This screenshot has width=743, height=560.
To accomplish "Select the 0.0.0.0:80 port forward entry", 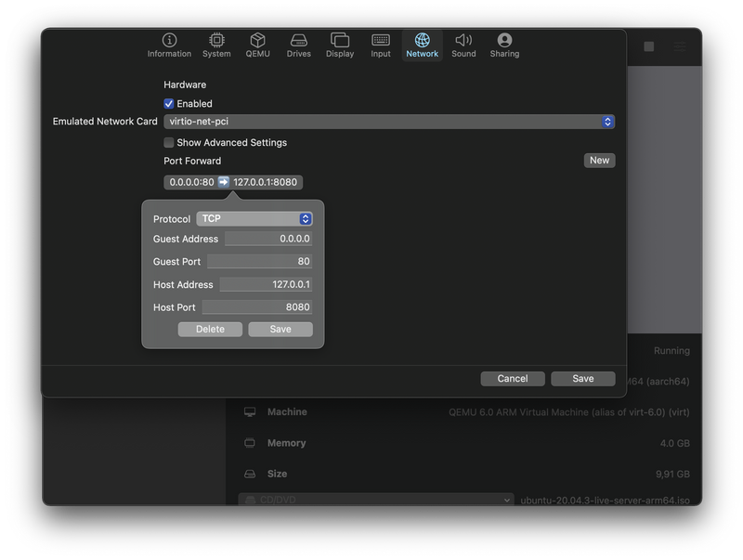I will [x=233, y=182].
